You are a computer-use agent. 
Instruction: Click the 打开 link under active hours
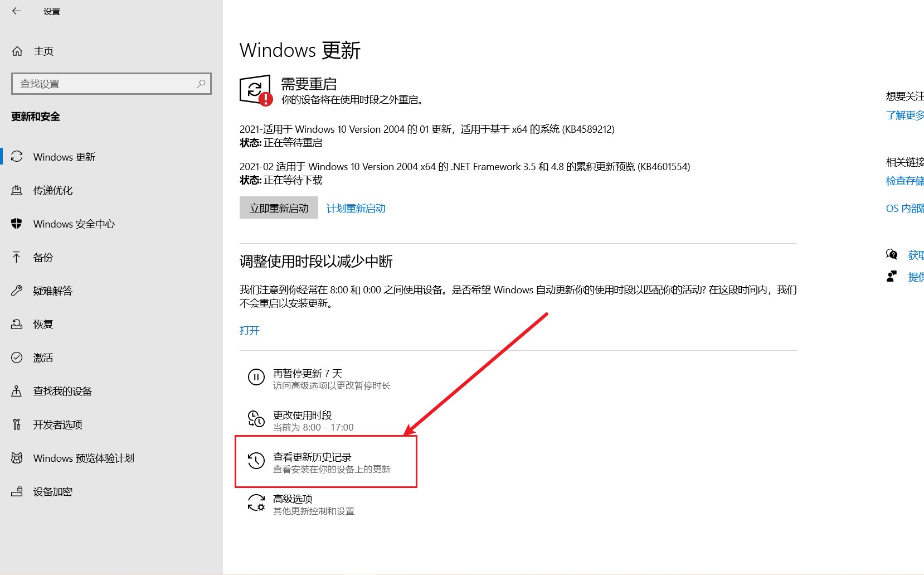(x=250, y=330)
